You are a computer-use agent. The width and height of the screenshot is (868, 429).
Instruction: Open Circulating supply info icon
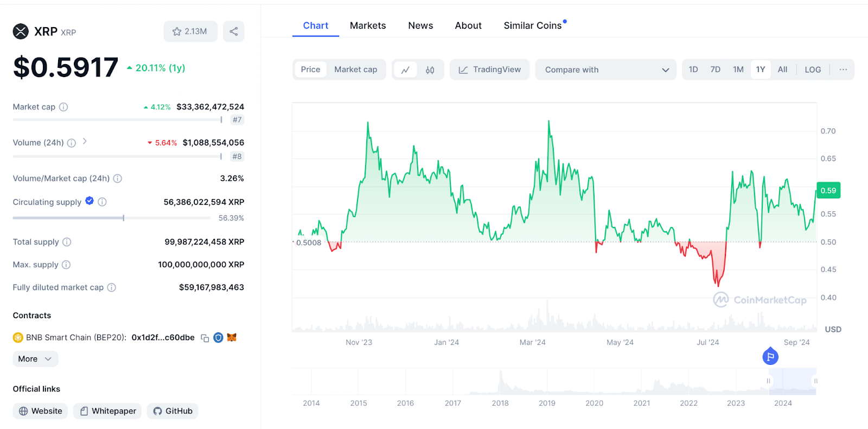pos(102,202)
